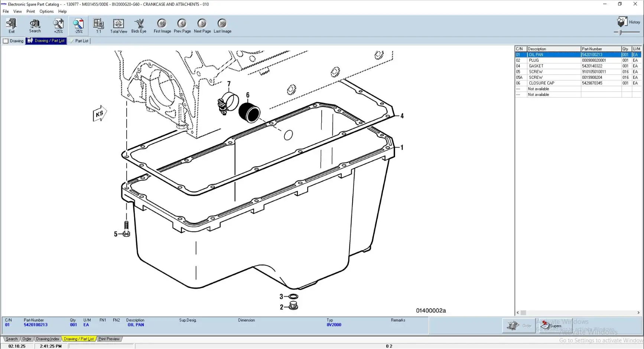Go to Next Page
This screenshot has width=644, height=349.
click(x=202, y=26)
